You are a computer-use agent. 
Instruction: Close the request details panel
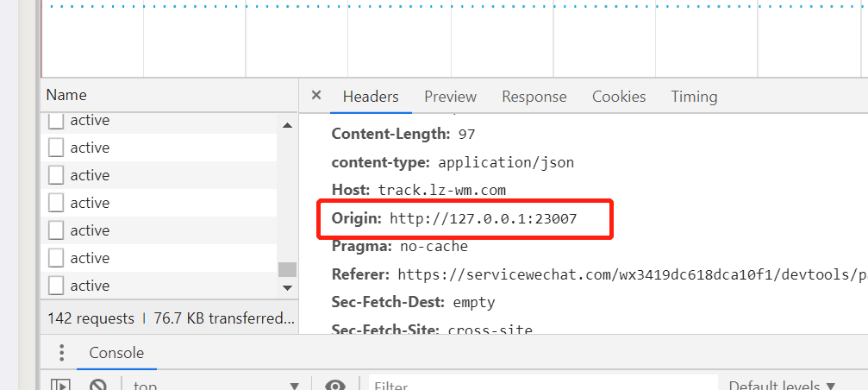316,96
